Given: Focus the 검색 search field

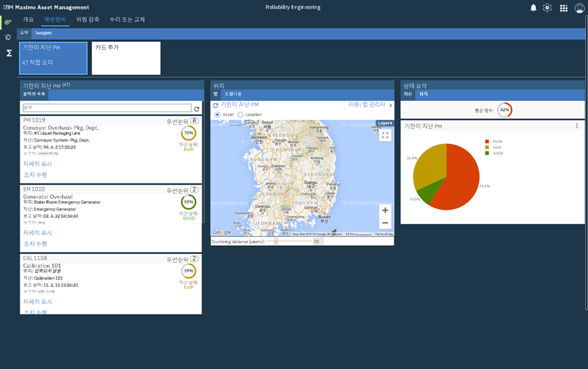Looking at the screenshot, I should pos(107,108).
